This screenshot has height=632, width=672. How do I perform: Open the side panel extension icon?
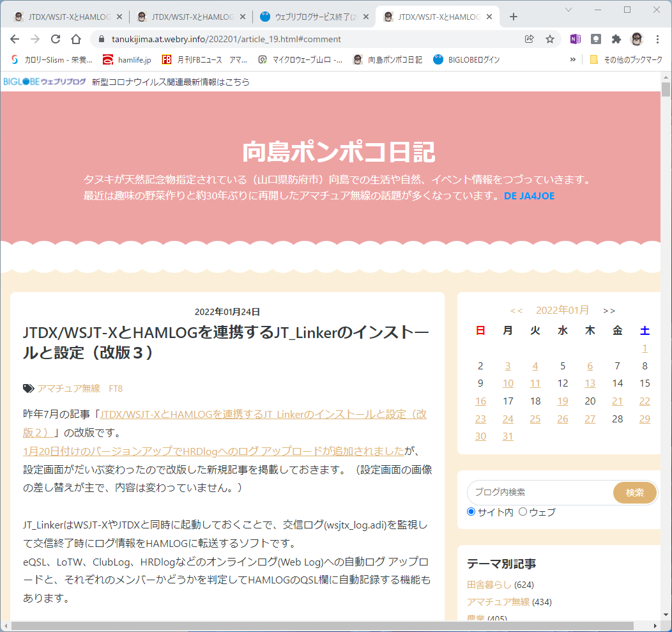click(x=596, y=39)
